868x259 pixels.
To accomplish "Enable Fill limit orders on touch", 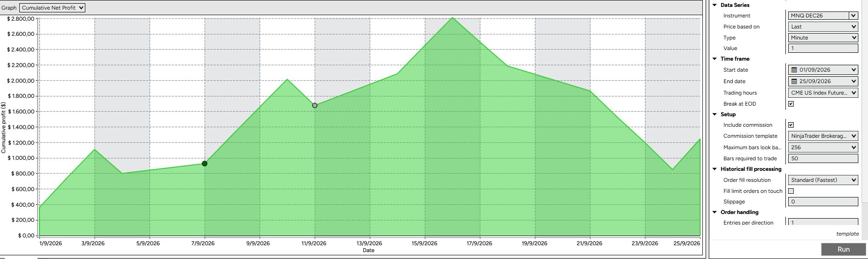I will [x=791, y=191].
